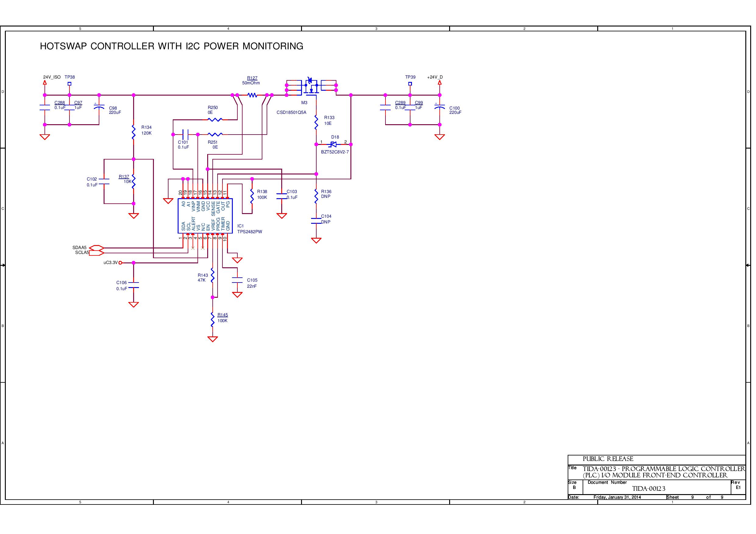Click the D18 zener diode symbol
Image resolution: width=756 pixels, height=534 pixels.
(333, 144)
